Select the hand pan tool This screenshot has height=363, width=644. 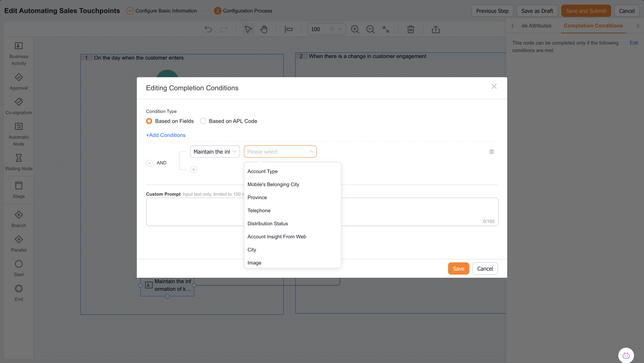pyautogui.click(x=264, y=29)
